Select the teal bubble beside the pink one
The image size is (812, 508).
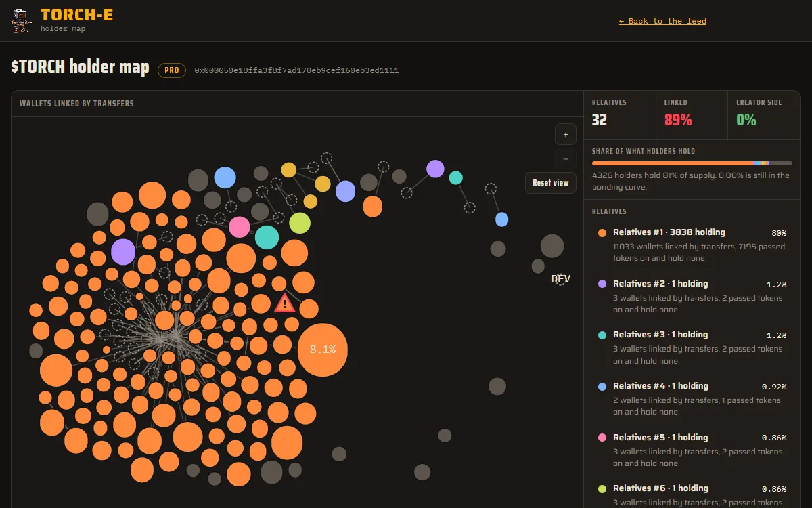267,237
